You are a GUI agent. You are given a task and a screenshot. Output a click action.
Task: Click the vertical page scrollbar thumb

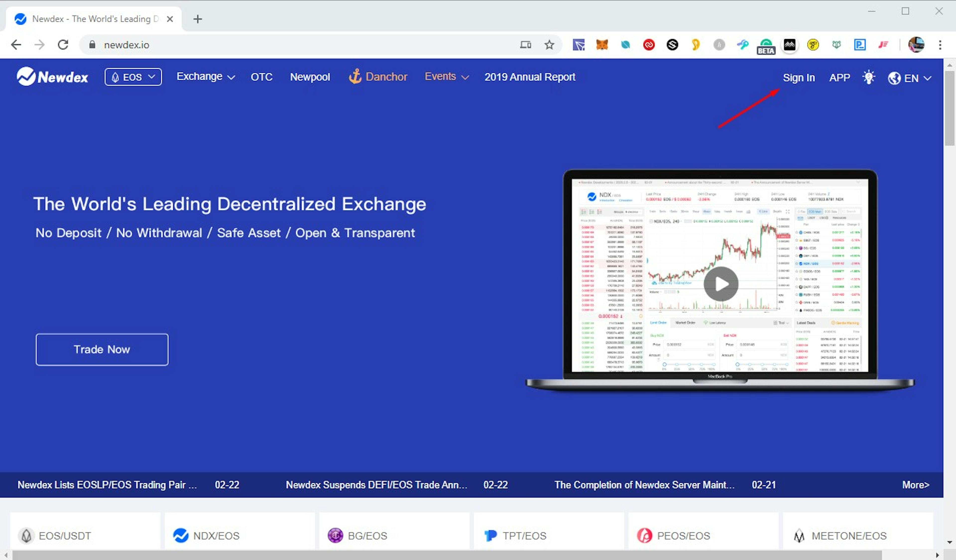(949, 108)
